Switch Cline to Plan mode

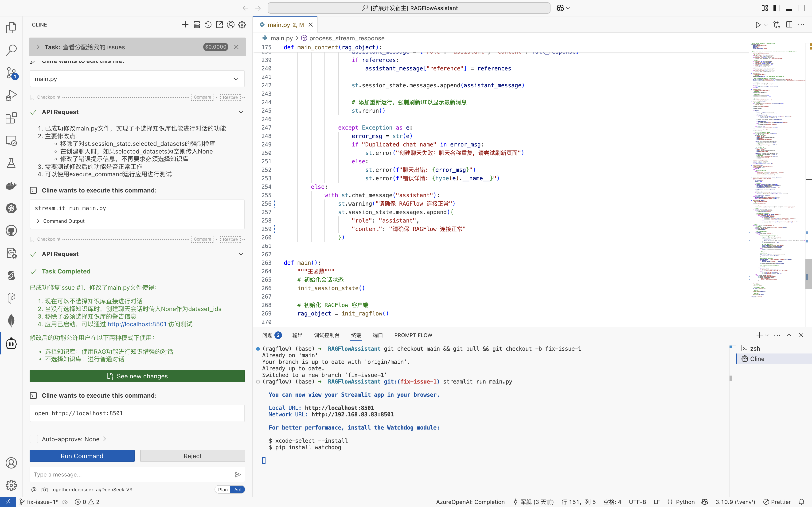pos(223,490)
